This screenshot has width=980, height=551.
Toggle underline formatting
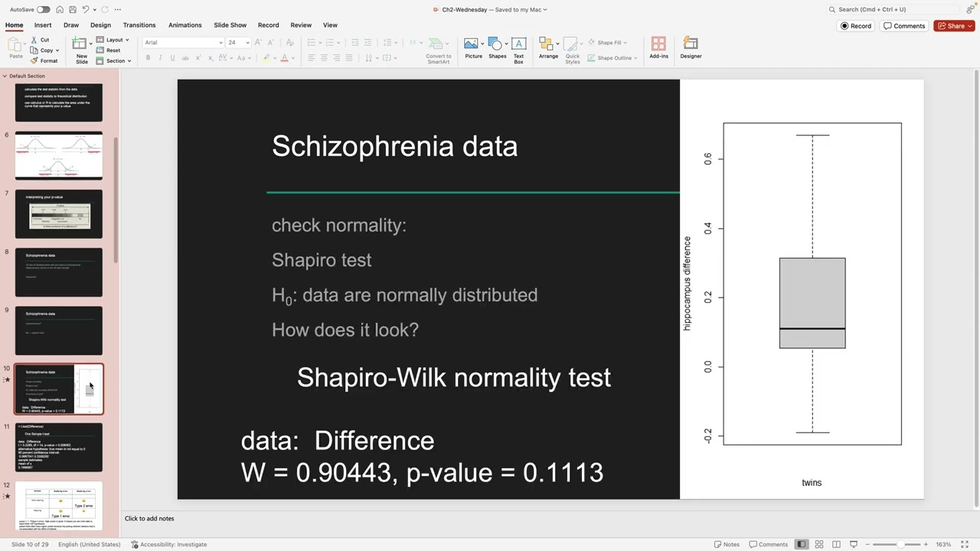pos(172,58)
